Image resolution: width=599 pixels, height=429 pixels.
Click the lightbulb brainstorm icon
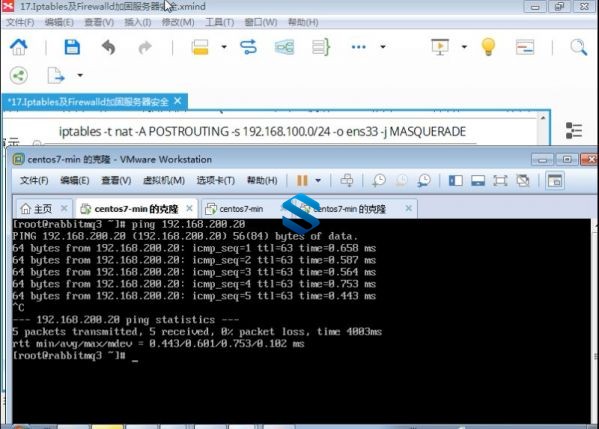(x=488, y=47)
